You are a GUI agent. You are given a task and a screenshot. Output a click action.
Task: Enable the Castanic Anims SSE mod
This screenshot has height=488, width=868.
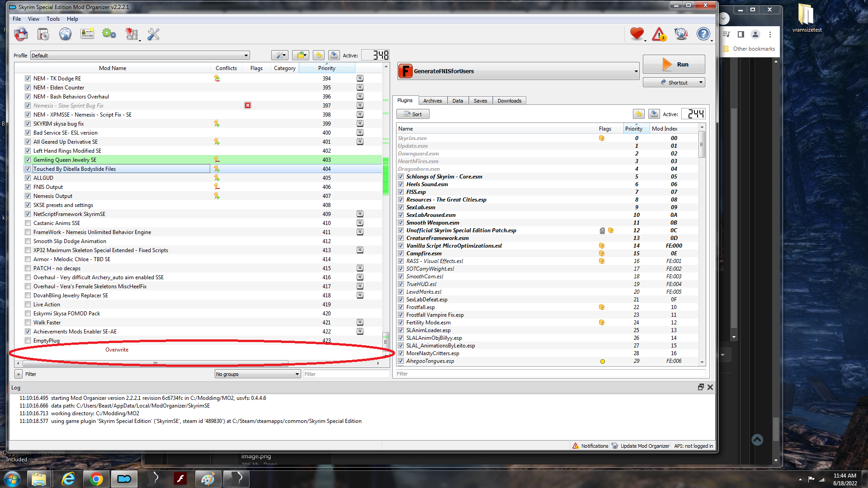coord(28,223)
